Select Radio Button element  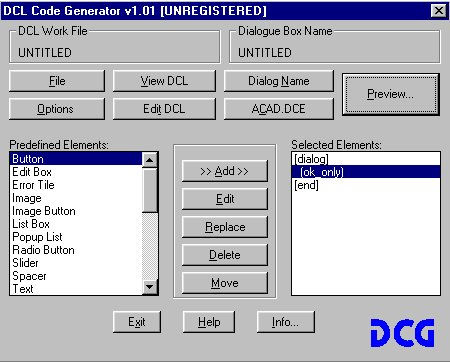[76, 250]
